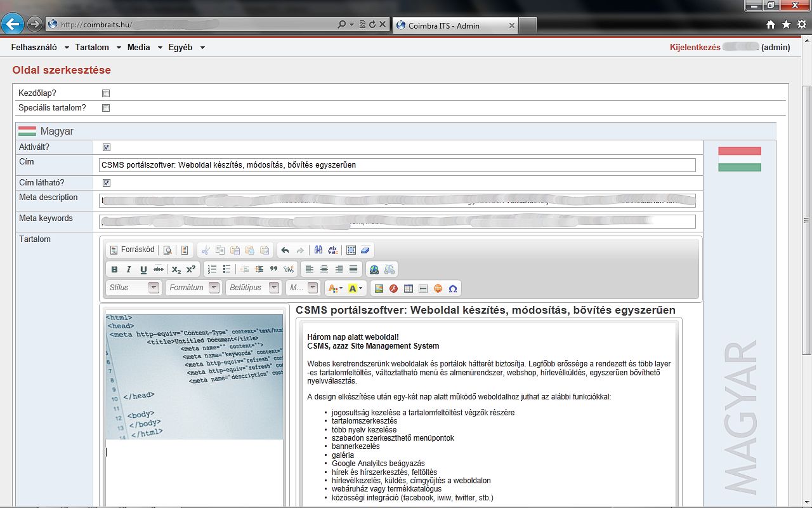Open the font size M... dropdown

(x=303, y=288)
